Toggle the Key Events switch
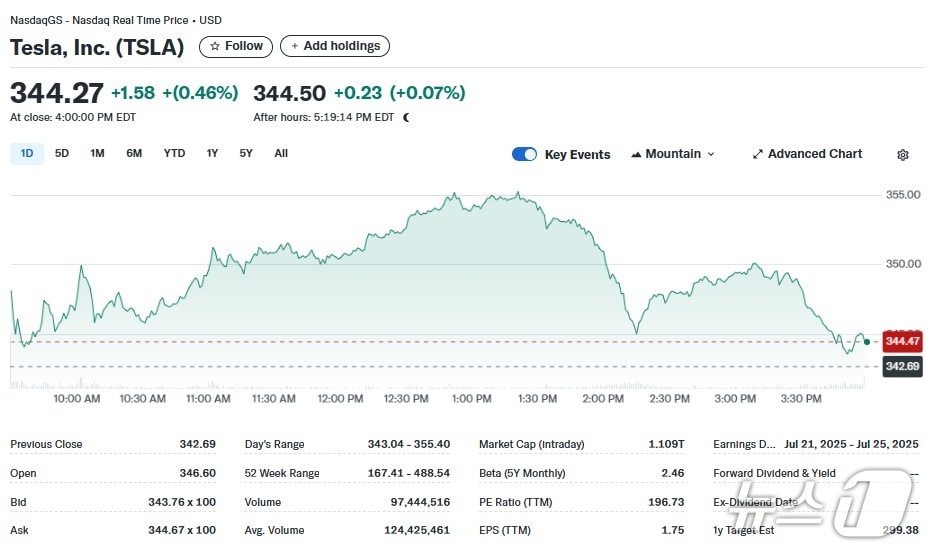926x551 pixels. click(x=524, y=154)
